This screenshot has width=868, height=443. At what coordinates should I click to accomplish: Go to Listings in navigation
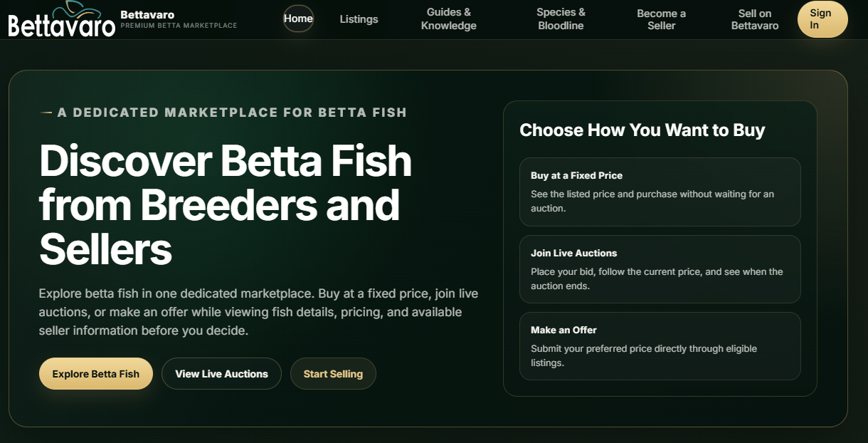pos(359,19)
